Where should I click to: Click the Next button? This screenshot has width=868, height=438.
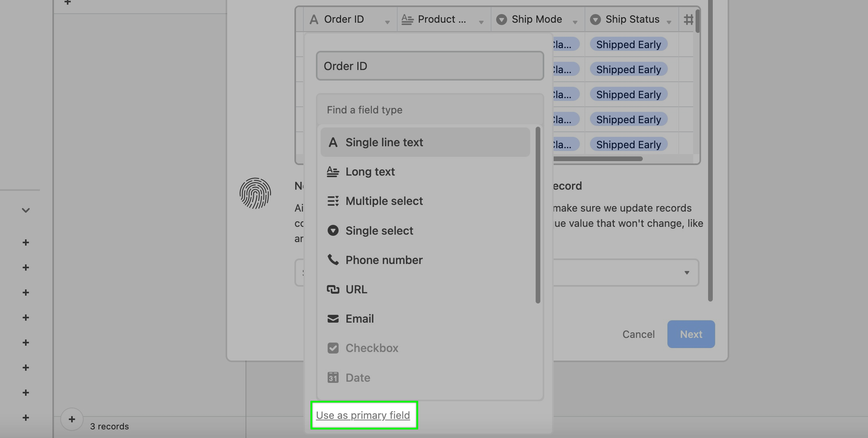point(691,334)
